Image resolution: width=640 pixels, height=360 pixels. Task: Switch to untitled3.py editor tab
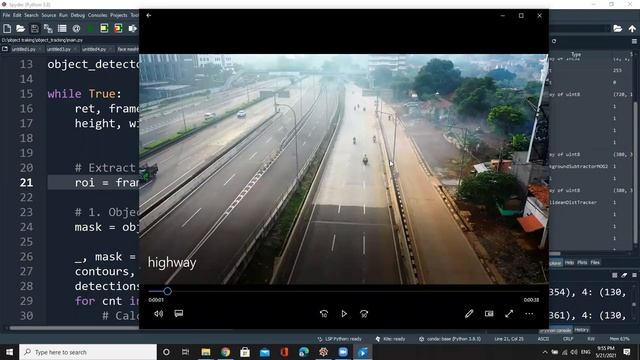[59, 49]
